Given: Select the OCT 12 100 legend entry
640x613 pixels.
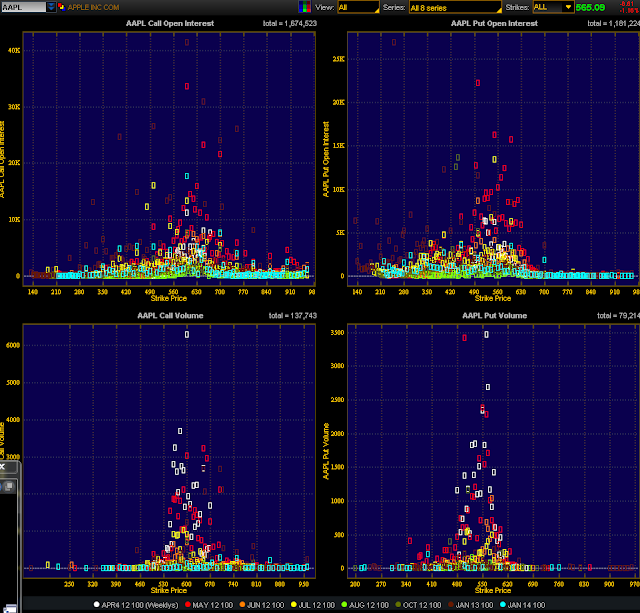Looking at the screenshot, I should coord(418,605).
